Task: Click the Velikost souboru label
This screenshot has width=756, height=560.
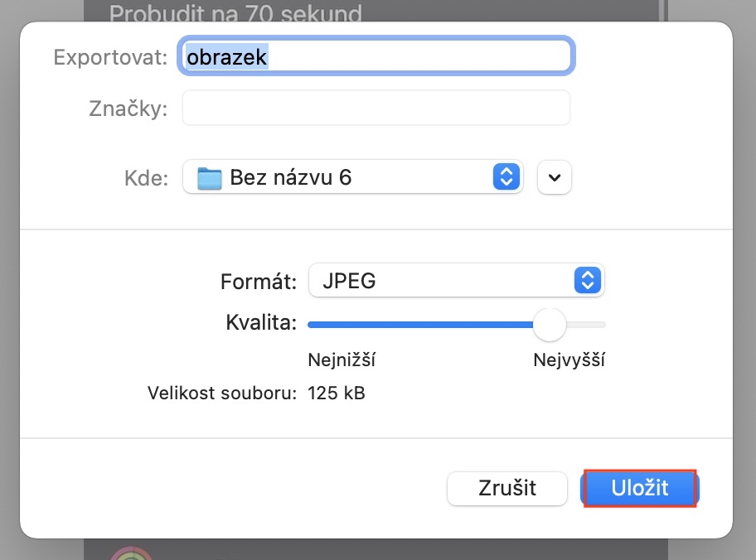Action: coord(222,393)
